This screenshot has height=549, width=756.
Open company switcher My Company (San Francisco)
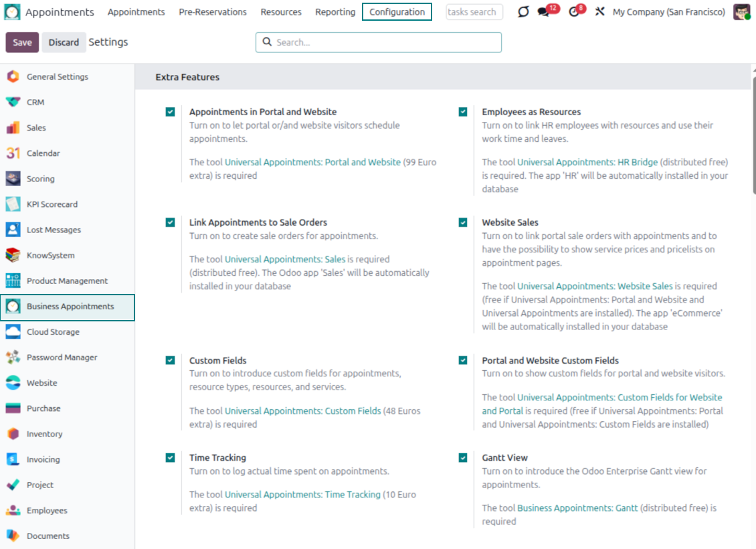pos(668,12)
